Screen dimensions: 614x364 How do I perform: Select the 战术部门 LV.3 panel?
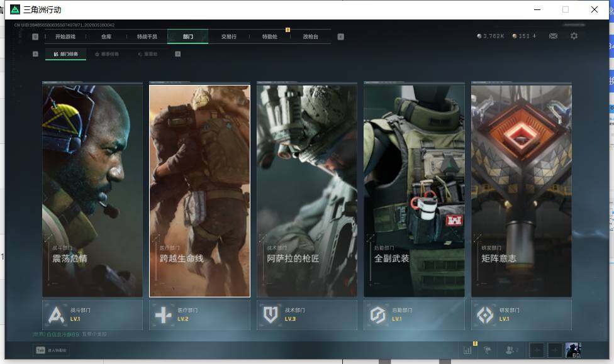307,315
